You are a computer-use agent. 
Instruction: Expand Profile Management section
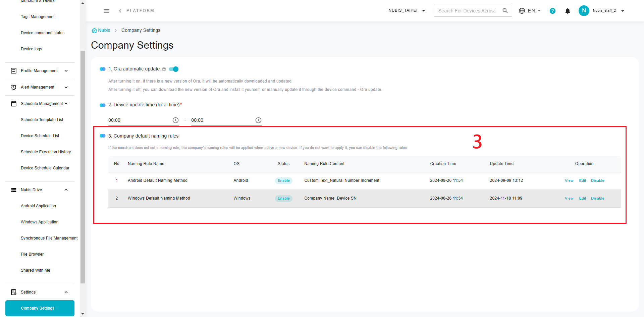pos(66,71)
